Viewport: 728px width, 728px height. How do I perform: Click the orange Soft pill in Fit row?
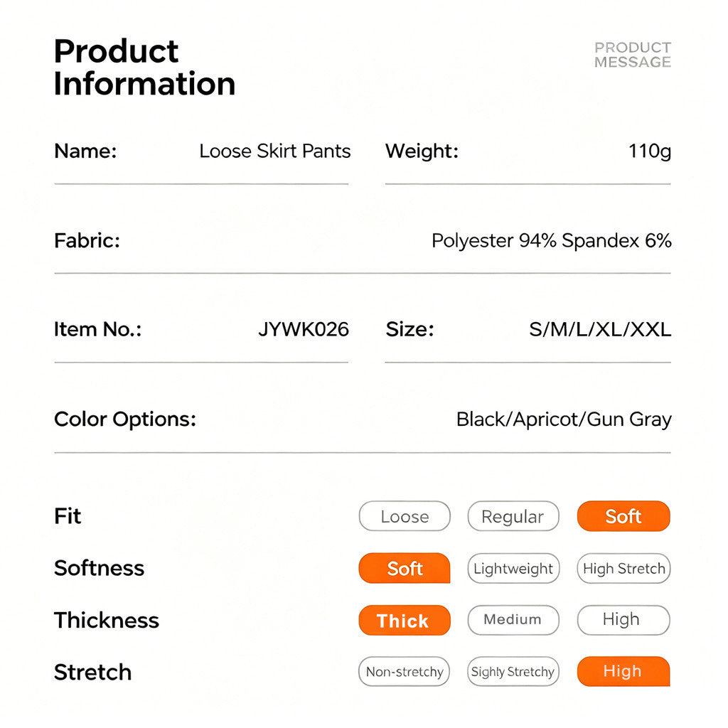click(623, 516)
